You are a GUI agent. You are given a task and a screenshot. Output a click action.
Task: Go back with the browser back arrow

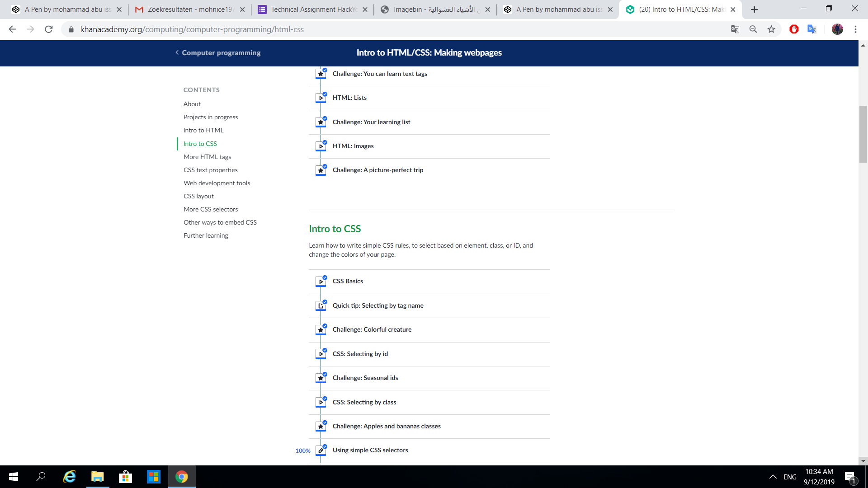[x=12, y=29]
